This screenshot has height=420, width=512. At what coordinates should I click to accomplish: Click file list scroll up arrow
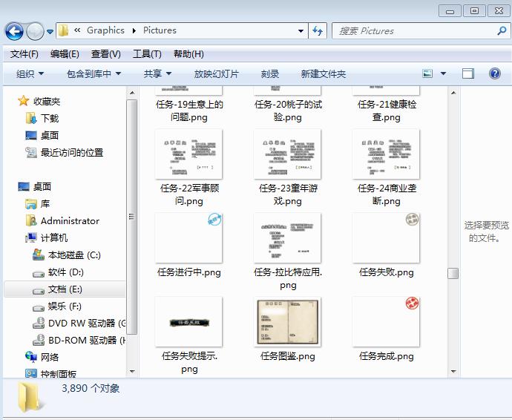[453, 93]
